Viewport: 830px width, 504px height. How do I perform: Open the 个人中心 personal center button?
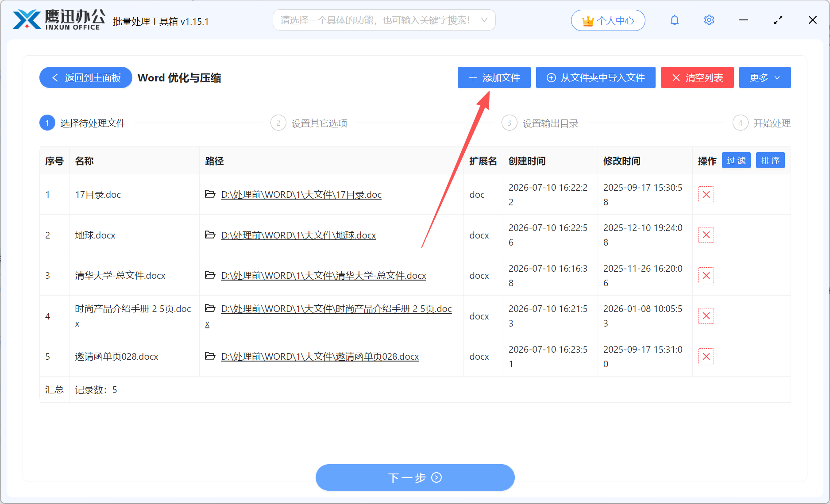[x=608, y=20]
